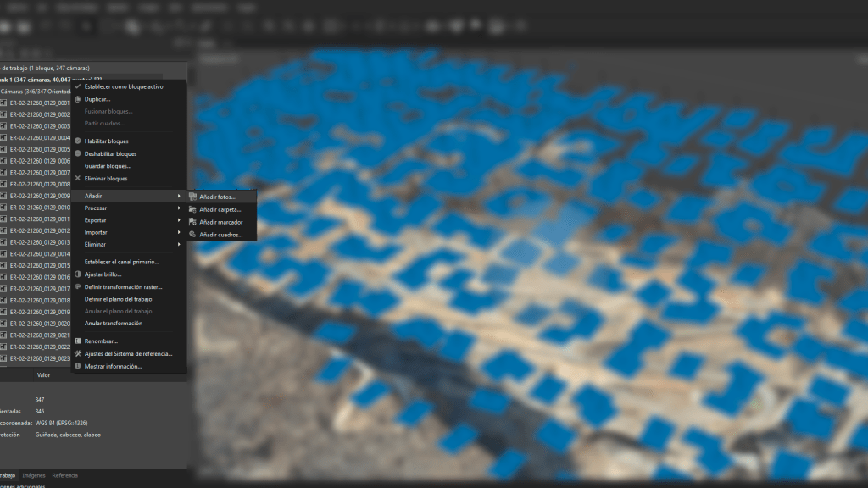The width and height of the screenshot is (868, 488).
Task: Select Ajustes del Sistema de referencia
Action: (128, 353)
